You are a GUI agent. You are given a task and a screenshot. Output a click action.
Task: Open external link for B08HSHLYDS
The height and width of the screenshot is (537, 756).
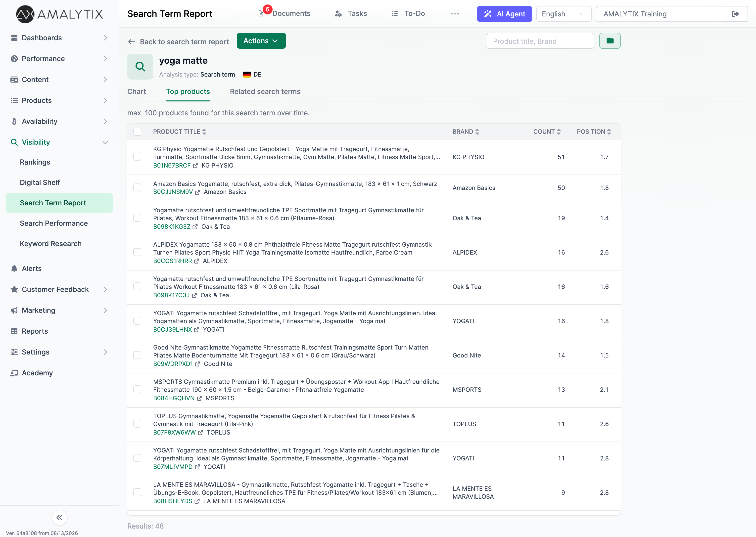pyautogui.click(x=197, y=501)
